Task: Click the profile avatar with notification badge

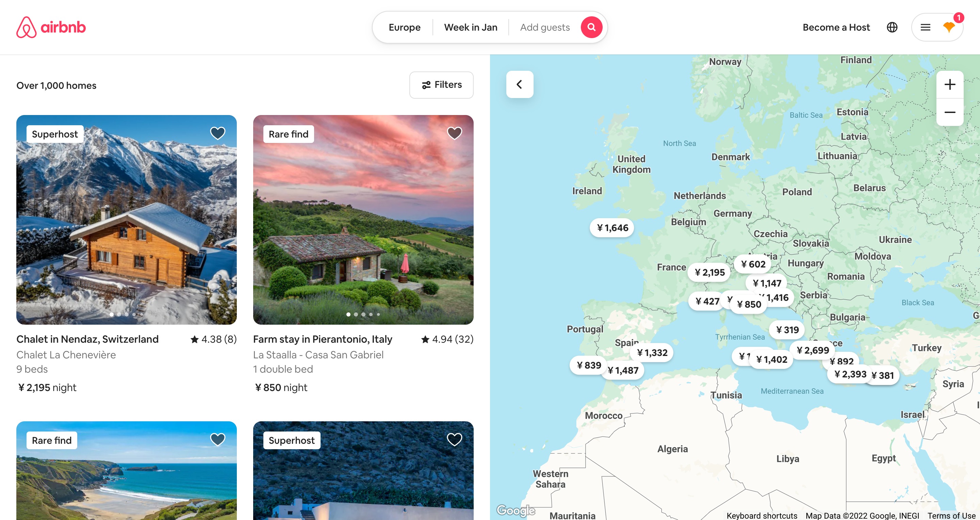Action: 949,27
